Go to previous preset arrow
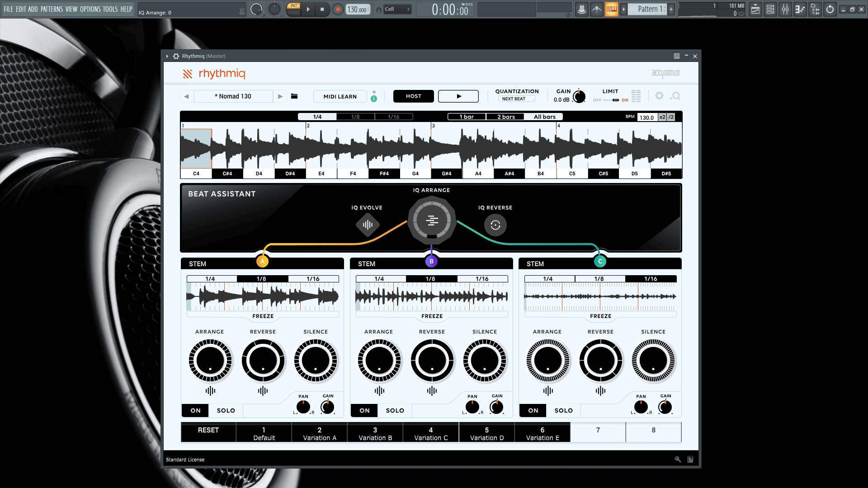 (186, 96)
